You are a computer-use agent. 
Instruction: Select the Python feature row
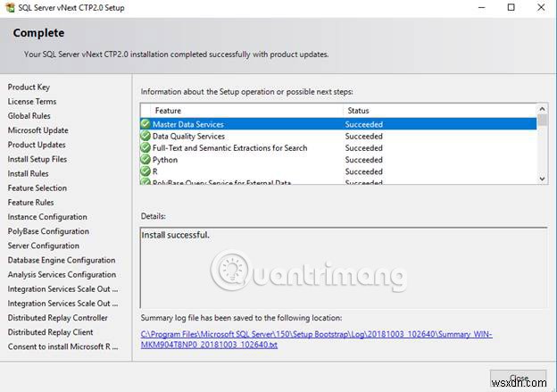point(338,160)
